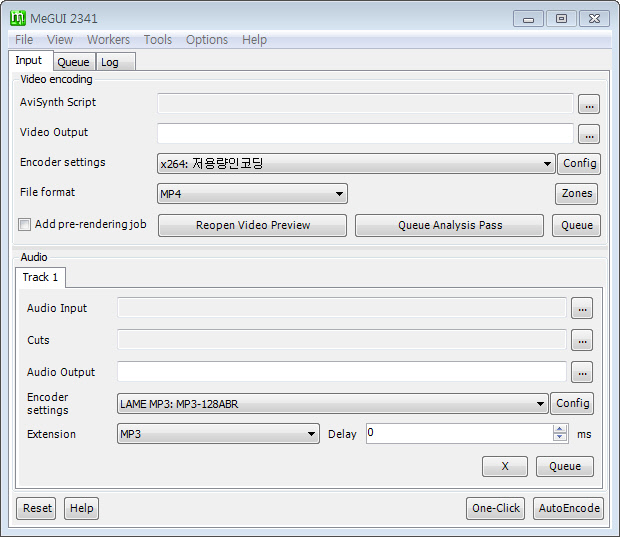This screenshot has height=537, width=620.
Task: Browse for the Audio Input file
Action: pos(582,308)
